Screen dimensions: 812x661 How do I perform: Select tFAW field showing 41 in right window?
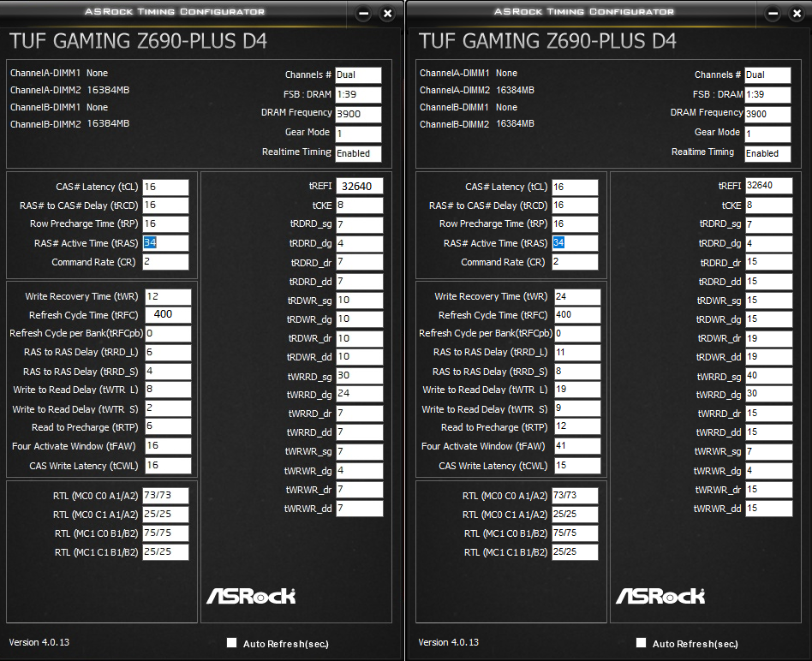577,446
